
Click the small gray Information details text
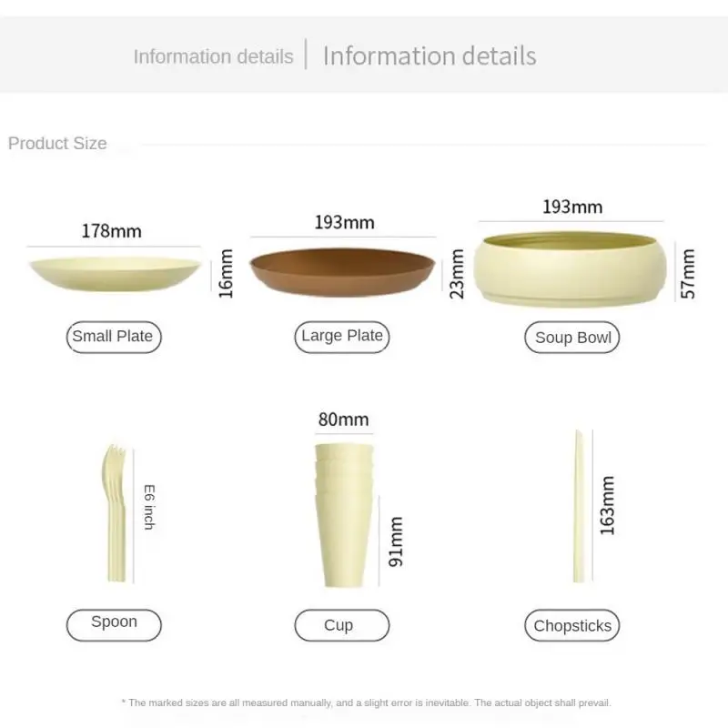point(213,56)
